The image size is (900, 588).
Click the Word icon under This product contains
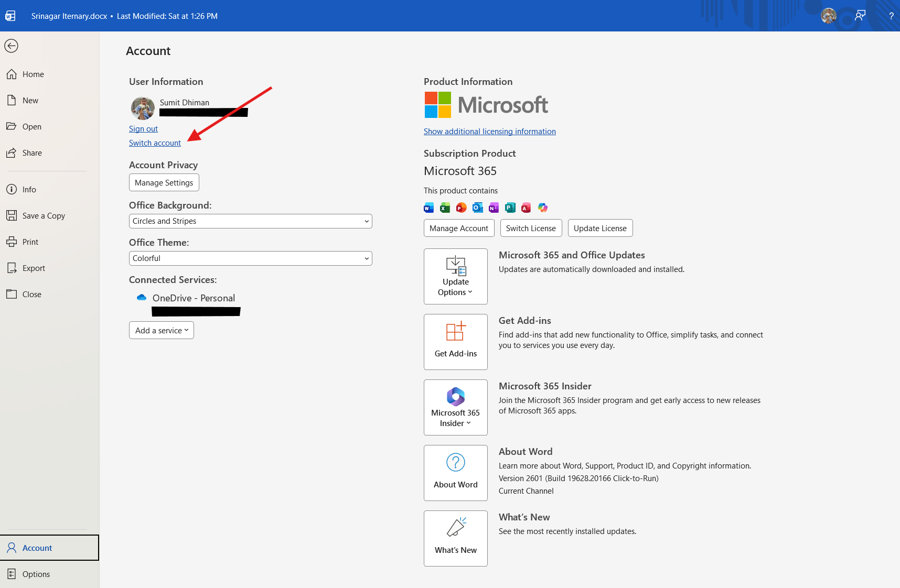click(429, 208)
